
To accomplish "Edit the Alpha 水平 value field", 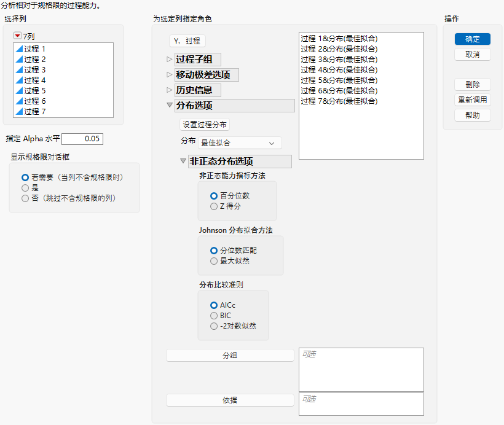I will tap(82, 139).
